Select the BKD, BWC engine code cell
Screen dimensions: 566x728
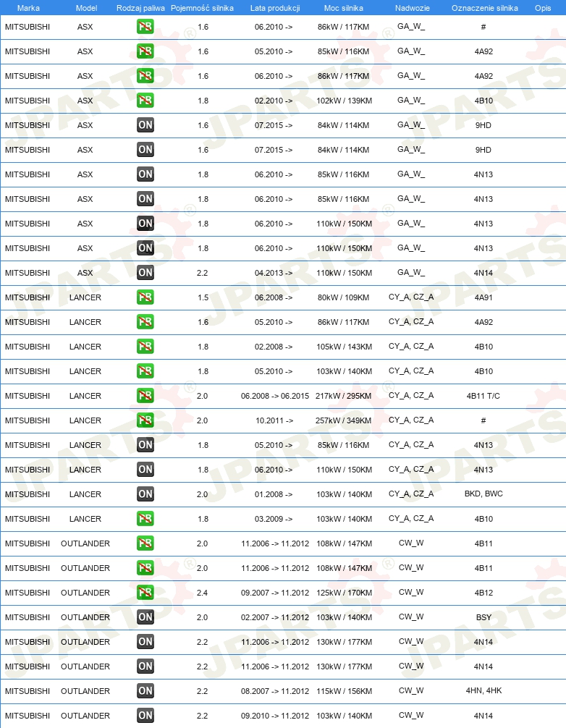click(x=483, y=494)
